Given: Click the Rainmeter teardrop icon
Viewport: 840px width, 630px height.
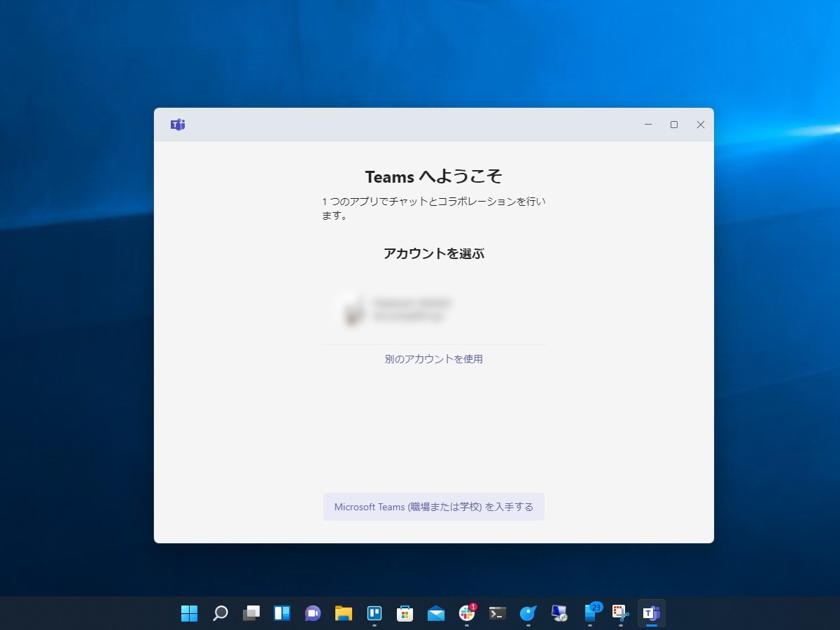Looking at the screenshot, I should tap(527, 613).
